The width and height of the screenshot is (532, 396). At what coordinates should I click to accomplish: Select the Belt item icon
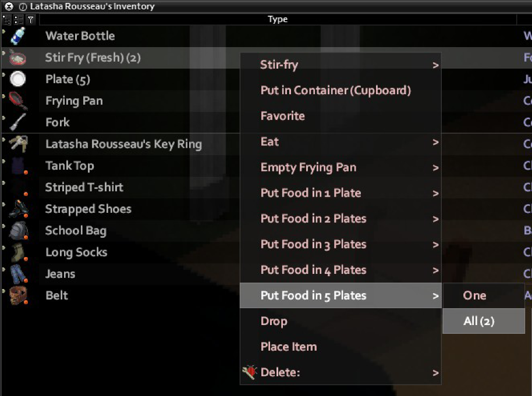pyautogui.click(x=18, y=295)
